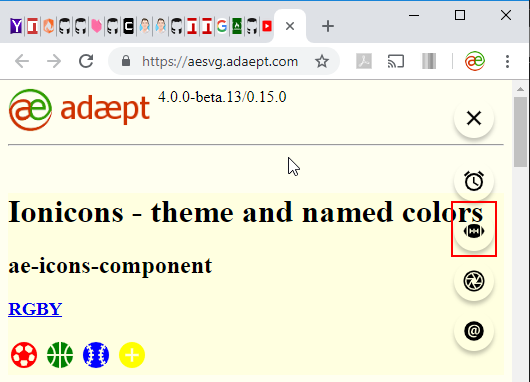Switch to the green favicon tab

[237, 26]
